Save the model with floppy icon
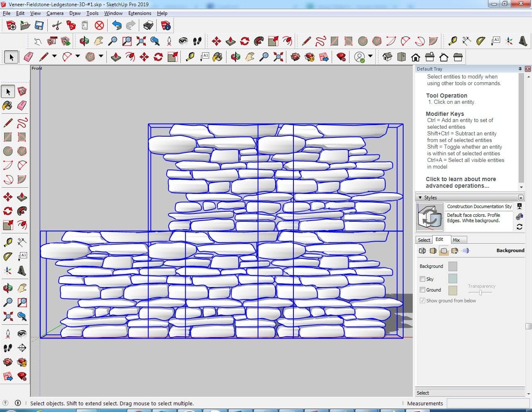The height and width of the screenshot is (412, 532). pos(39,26)
